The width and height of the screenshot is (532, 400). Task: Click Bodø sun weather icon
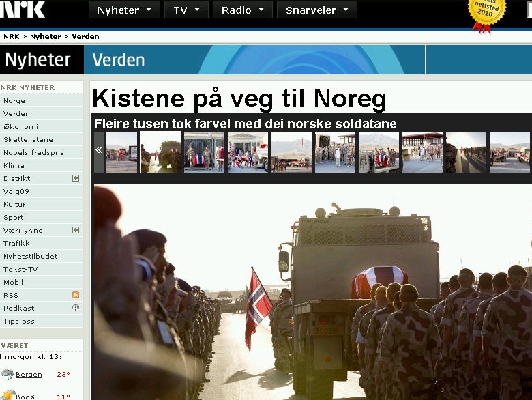coord(8,395)
